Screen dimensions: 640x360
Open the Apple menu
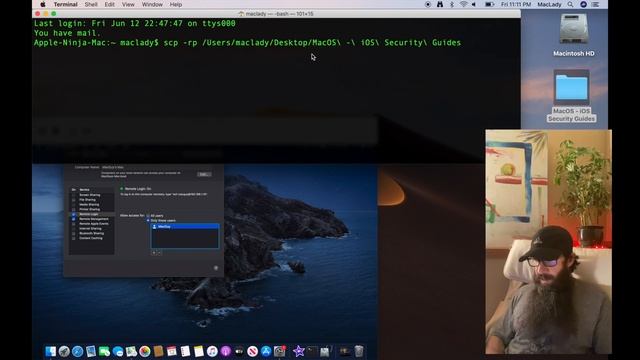click(43, 4)
